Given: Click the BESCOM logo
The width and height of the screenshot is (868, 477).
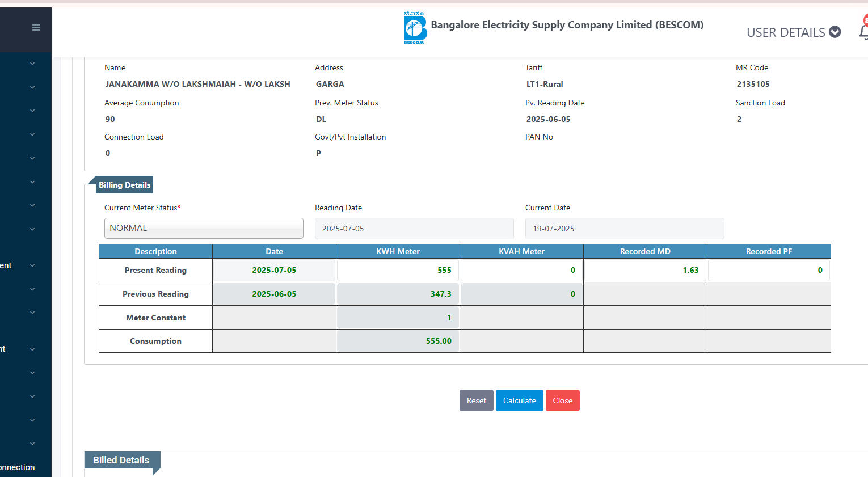Looking at the screenshot, I should click(415, 28).
